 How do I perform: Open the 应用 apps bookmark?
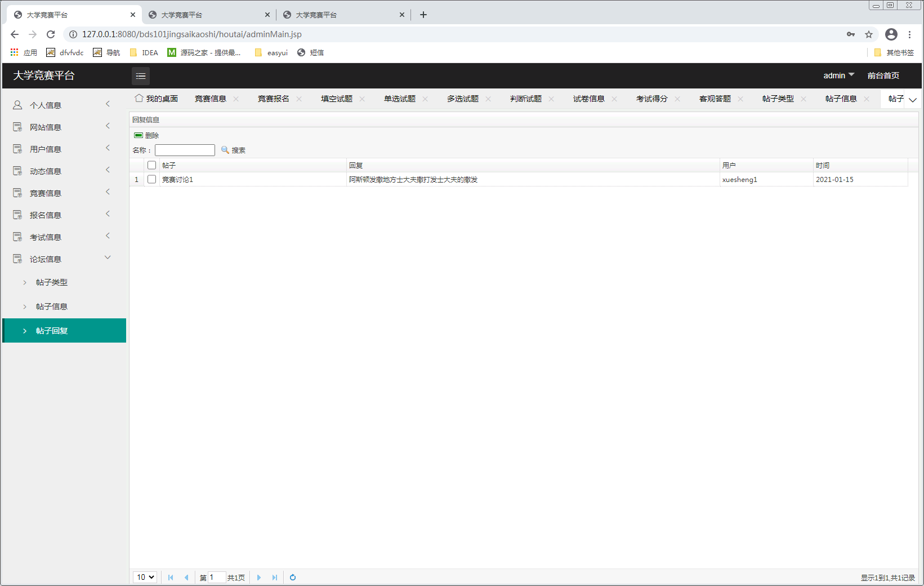coord(24,52)
